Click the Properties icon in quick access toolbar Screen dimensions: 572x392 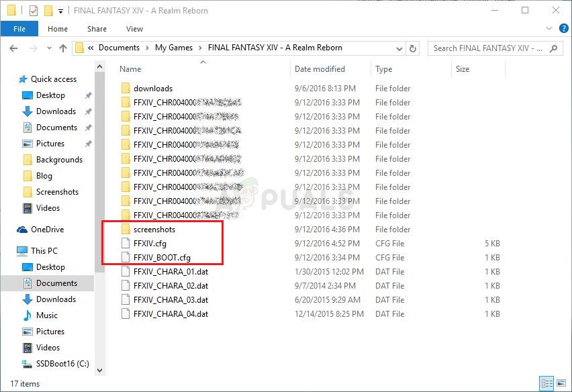coord(33,11)
